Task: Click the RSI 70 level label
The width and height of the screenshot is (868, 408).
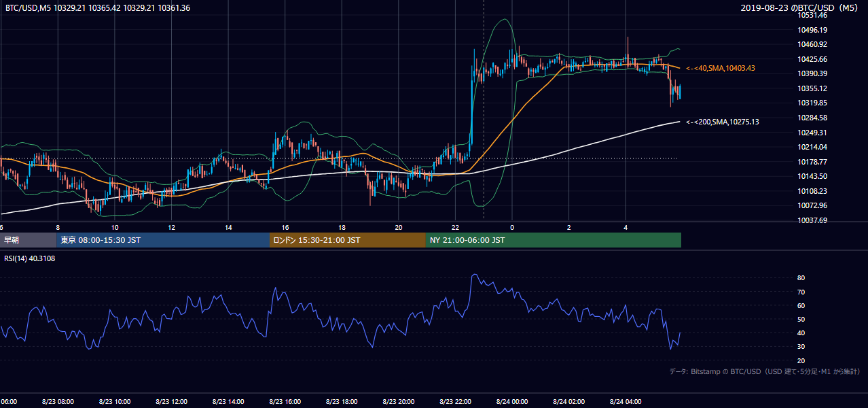Action: click(x=801, y=292)
